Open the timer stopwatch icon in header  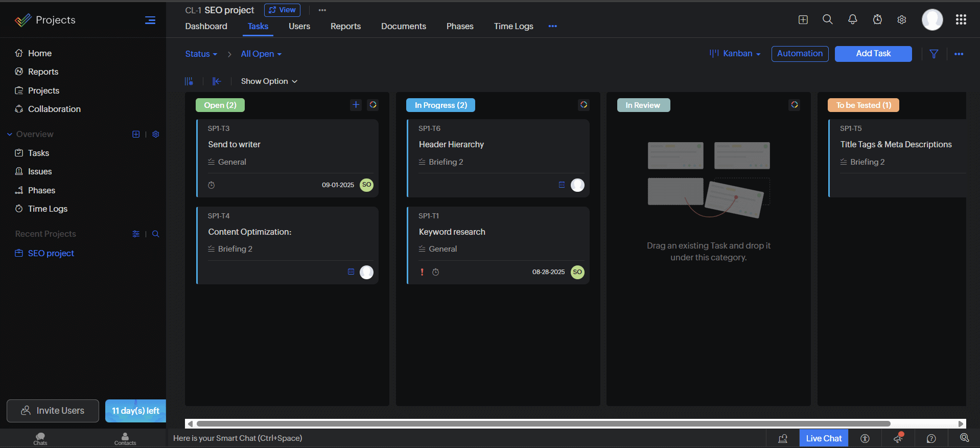point(877,19)
